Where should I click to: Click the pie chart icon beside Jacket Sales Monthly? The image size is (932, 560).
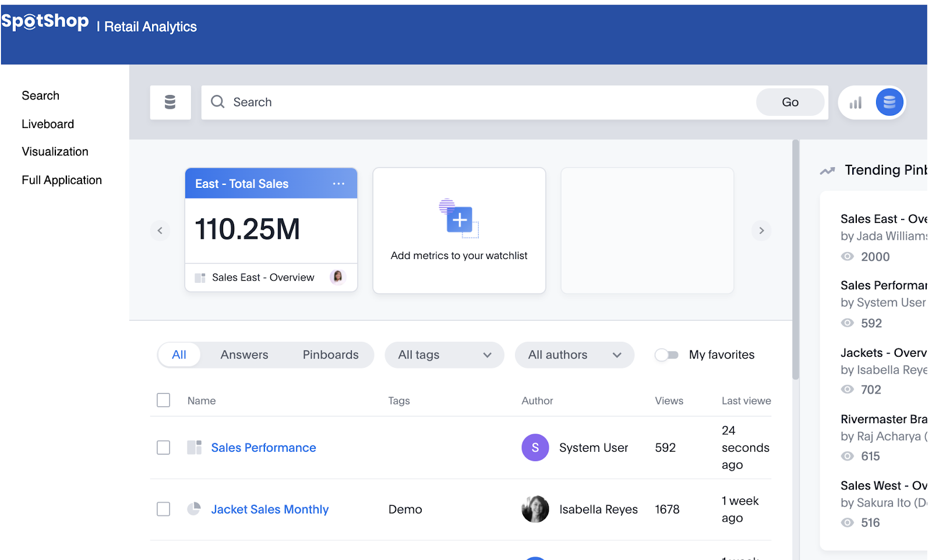194,509
